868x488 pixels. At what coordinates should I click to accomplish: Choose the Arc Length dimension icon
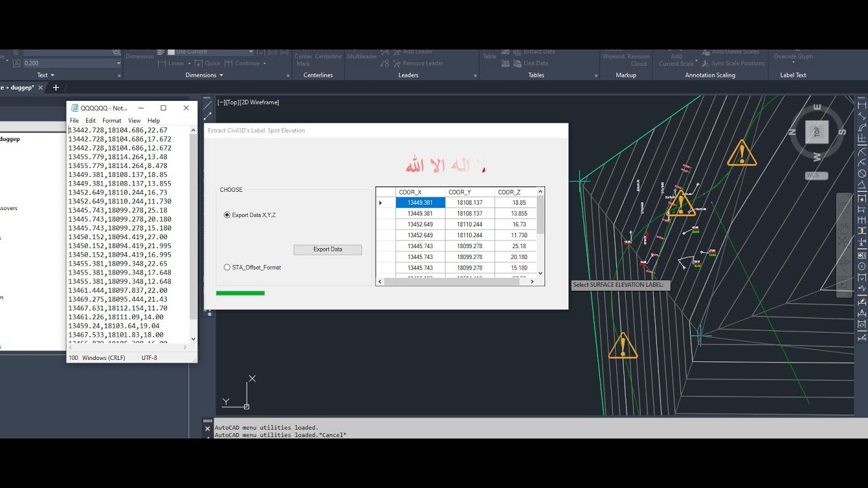point(862,128)
